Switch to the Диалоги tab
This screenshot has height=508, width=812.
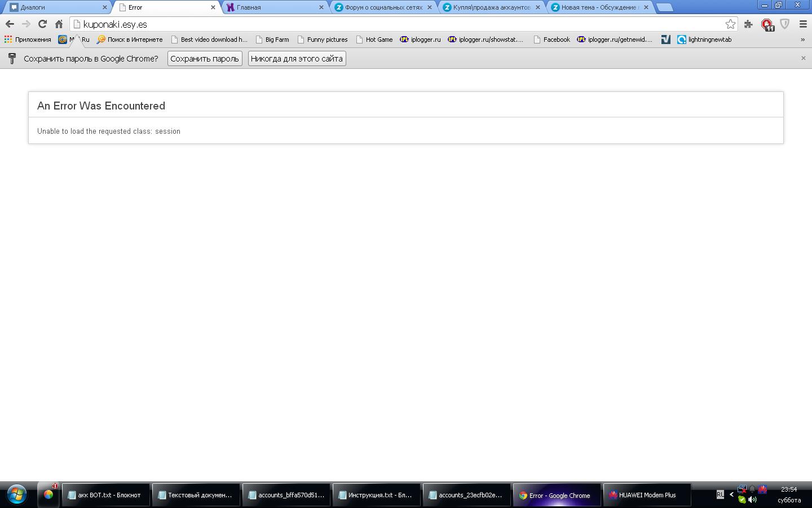(56, 7)
